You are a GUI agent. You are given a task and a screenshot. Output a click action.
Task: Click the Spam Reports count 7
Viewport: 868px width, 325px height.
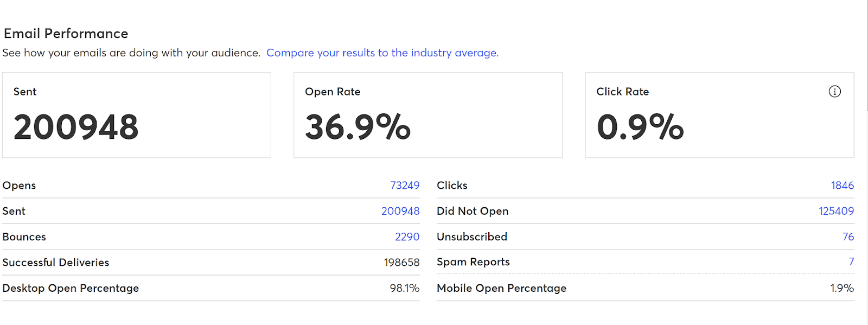point(851,262)
